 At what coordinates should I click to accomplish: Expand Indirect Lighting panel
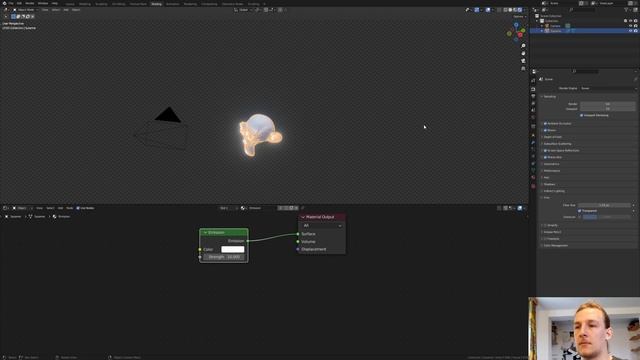tap(553, 191)
